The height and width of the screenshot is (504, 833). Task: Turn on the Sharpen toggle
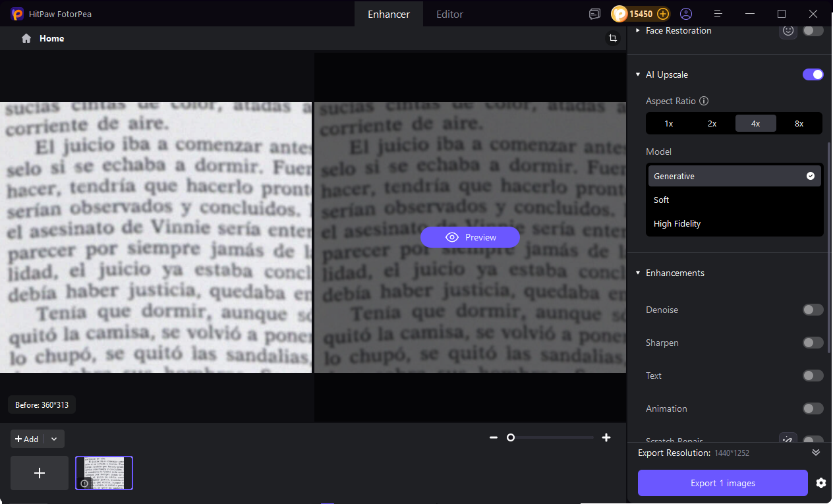[x=813, y=343]
